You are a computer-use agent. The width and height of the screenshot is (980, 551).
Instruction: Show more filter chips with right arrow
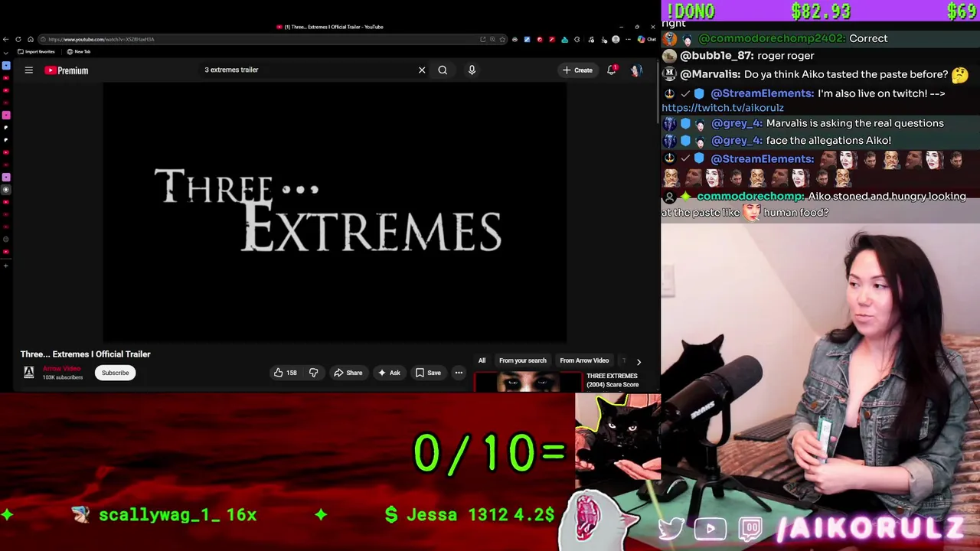point(639,361)
